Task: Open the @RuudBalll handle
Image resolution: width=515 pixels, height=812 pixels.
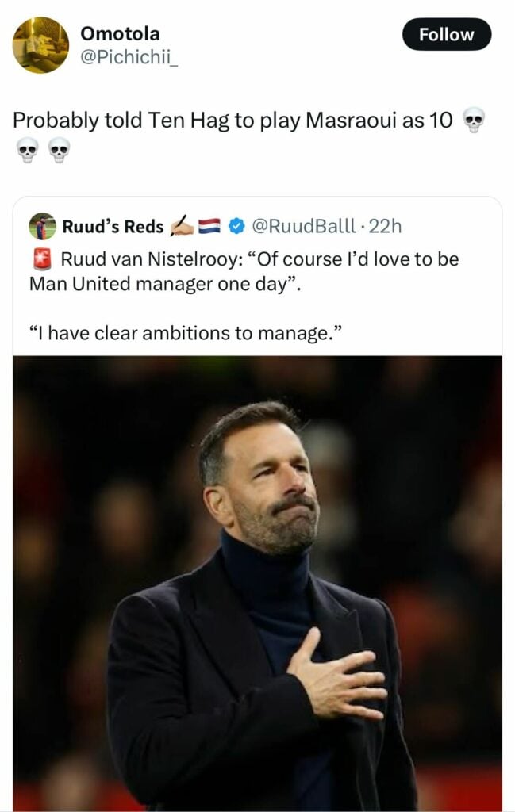Action: [x=303, y=227]
